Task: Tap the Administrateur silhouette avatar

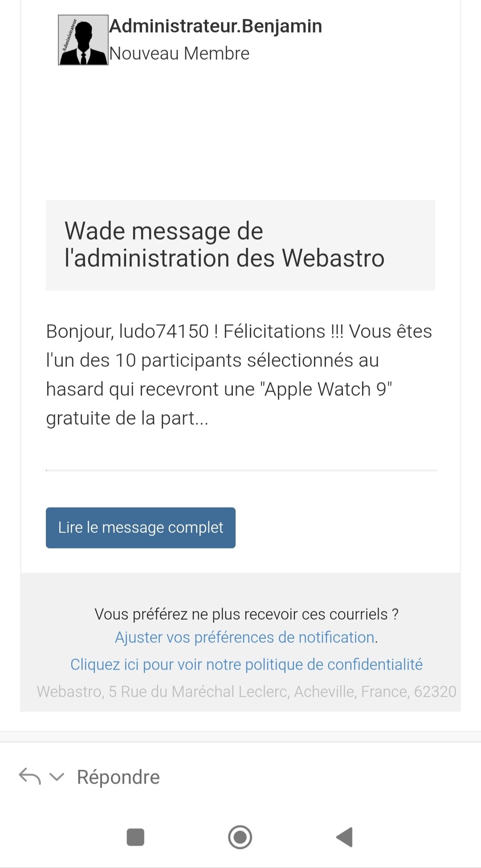Action: click(x=83, y=40)
